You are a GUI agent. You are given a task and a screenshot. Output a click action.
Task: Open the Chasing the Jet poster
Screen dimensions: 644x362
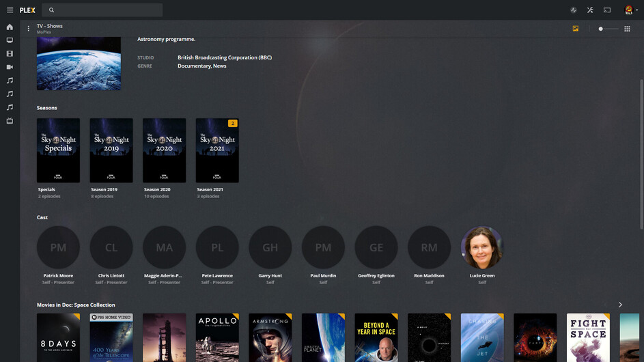pyautogui.click(x=482, y=338)
